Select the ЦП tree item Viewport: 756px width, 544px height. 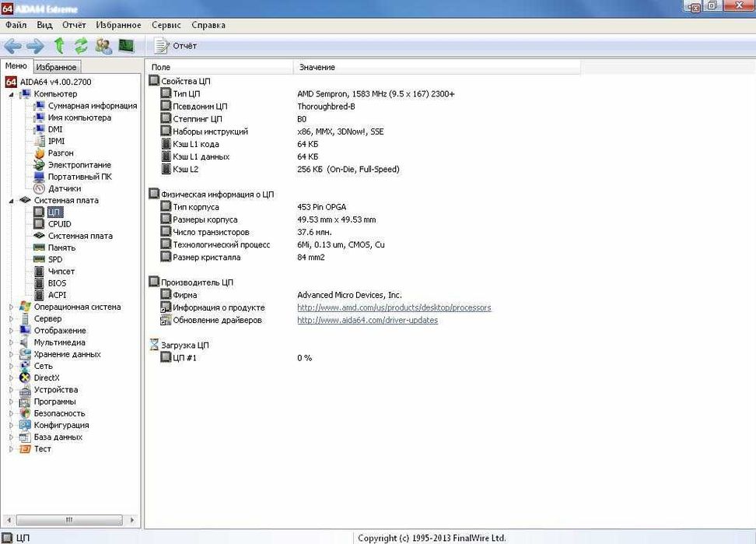[54, 212]
